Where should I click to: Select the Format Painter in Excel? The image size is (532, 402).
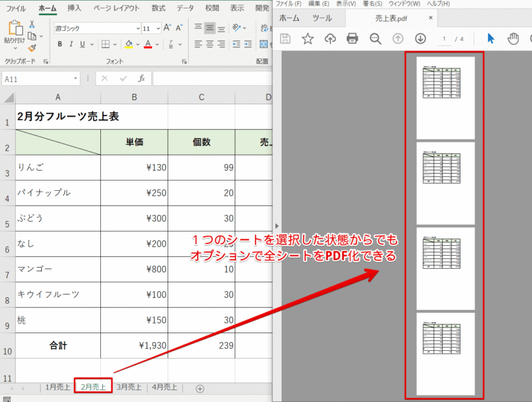(x=31, y=49)
